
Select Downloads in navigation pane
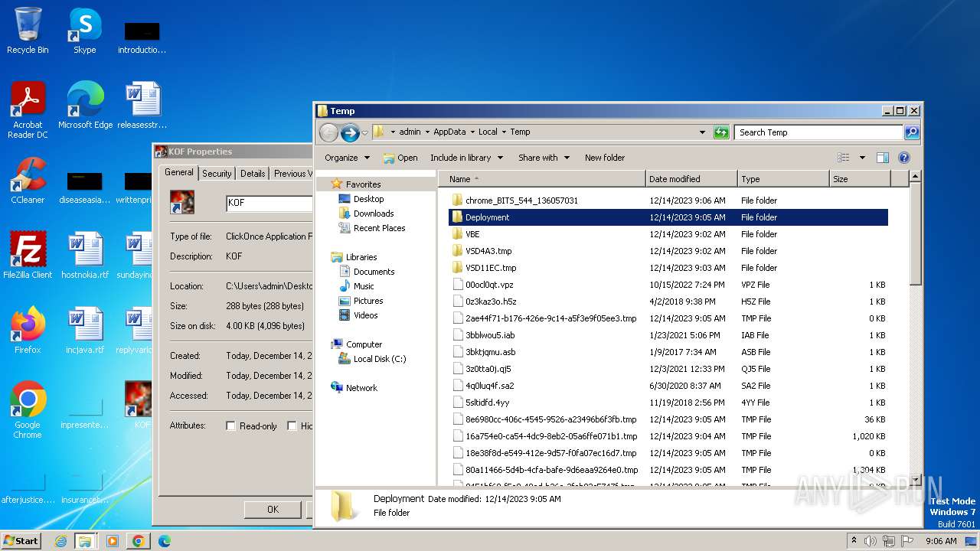pyautogui.click(x=373, y=214)
